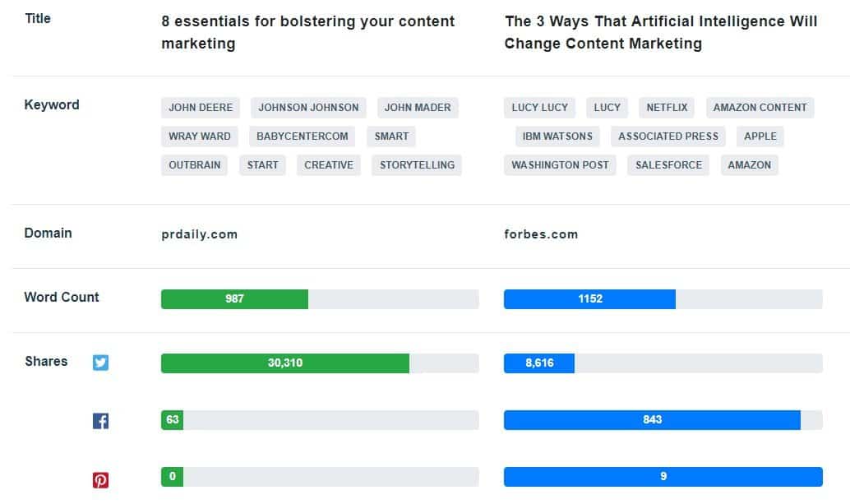Click the Twitter shares icon

[x=100, y=363]
